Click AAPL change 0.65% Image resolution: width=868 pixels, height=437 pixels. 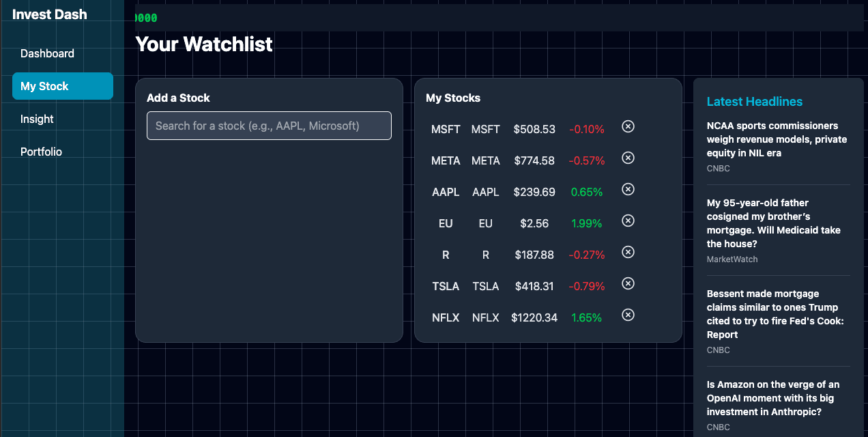point(587,192)
